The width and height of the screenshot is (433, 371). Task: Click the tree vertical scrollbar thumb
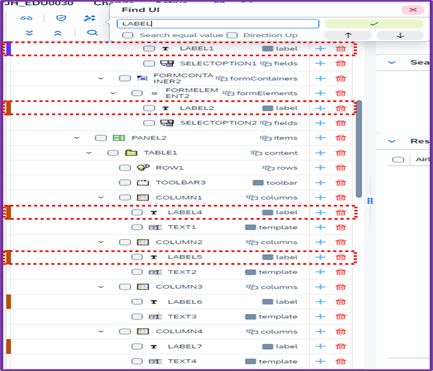359,149
